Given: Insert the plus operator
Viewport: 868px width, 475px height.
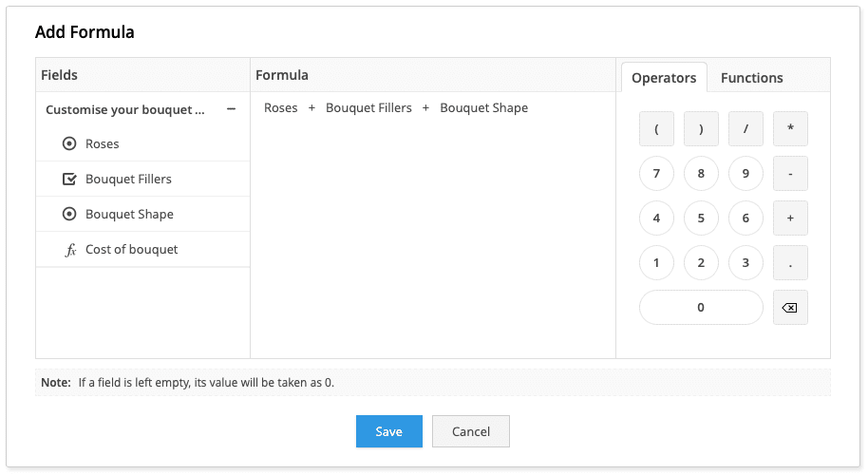Looking at the screenshot, I should click(790, 218).
